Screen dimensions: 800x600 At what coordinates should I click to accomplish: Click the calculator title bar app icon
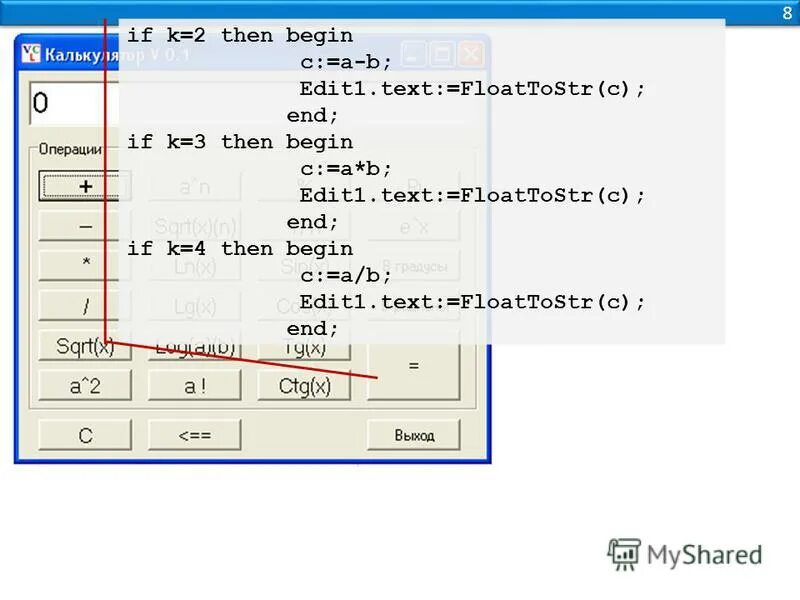(31, 54)
